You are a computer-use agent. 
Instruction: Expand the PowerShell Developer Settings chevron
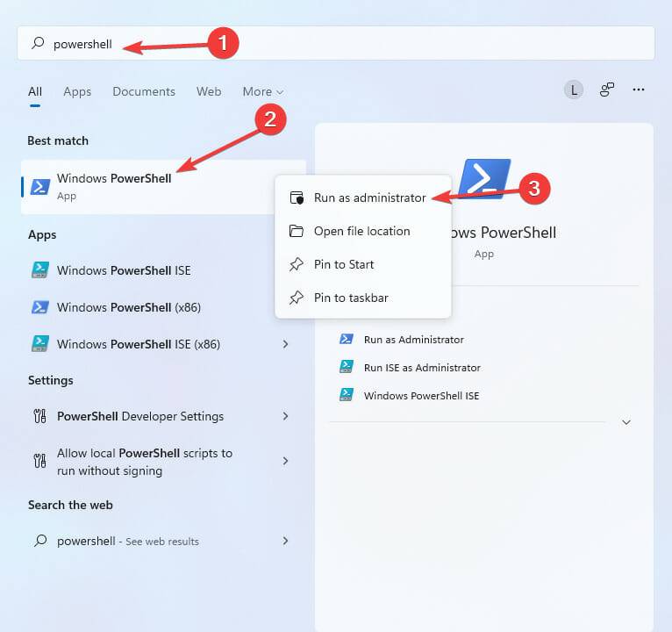coord(285,416)
